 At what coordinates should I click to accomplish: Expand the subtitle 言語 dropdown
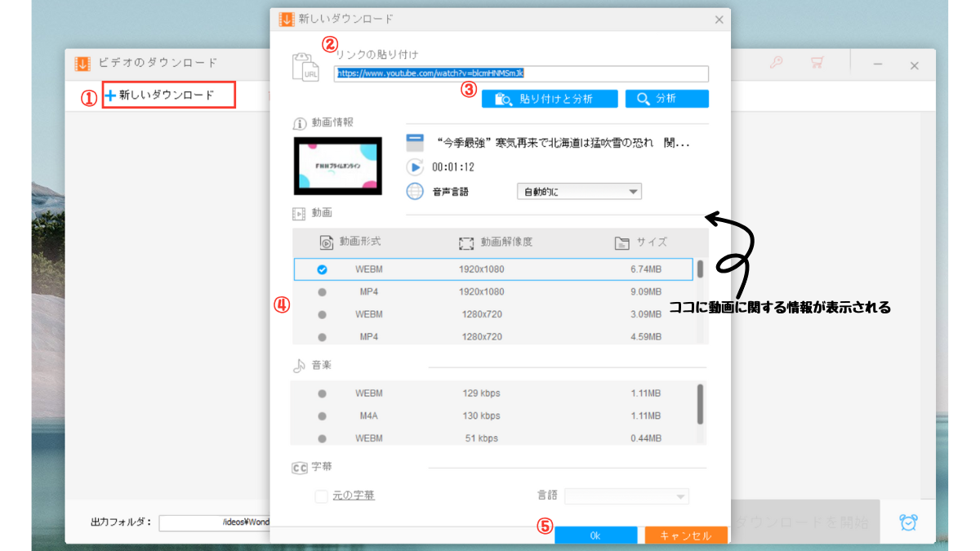[626, 496]
